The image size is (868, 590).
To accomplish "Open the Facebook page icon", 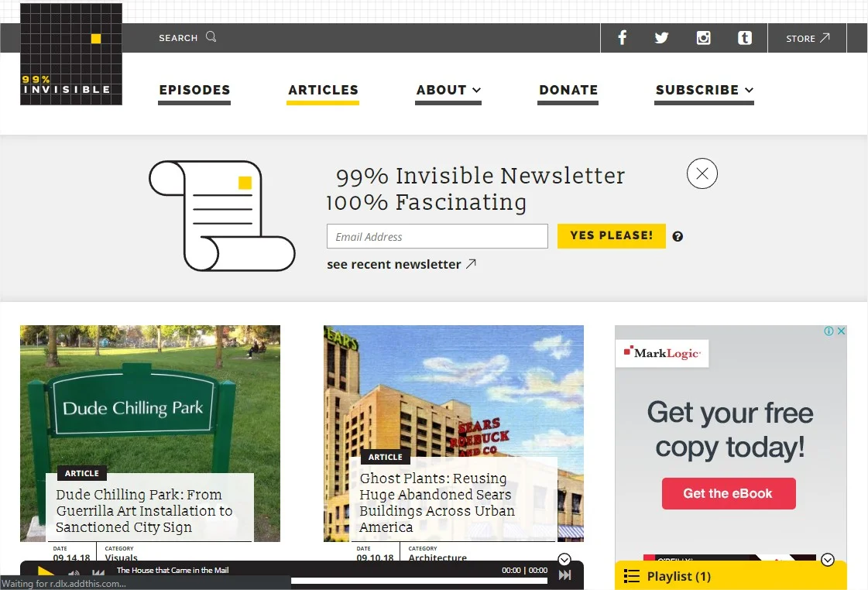I will click(623, 38).
